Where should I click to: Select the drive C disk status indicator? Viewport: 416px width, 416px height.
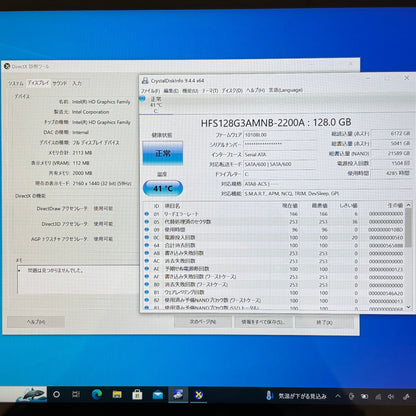coord(155,104)
